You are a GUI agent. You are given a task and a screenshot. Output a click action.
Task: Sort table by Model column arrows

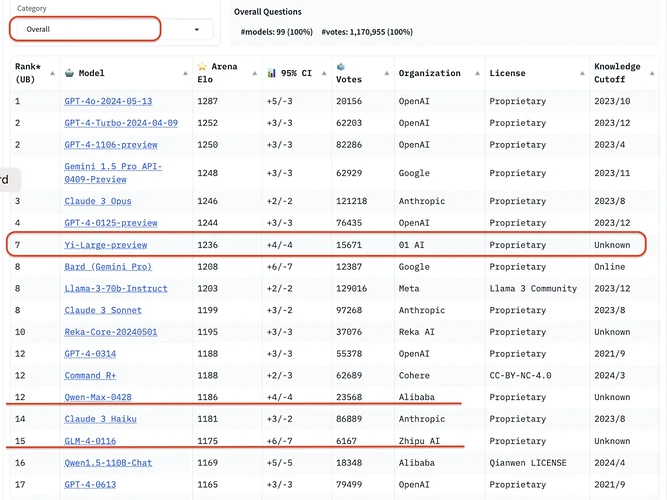click(183, 73)
